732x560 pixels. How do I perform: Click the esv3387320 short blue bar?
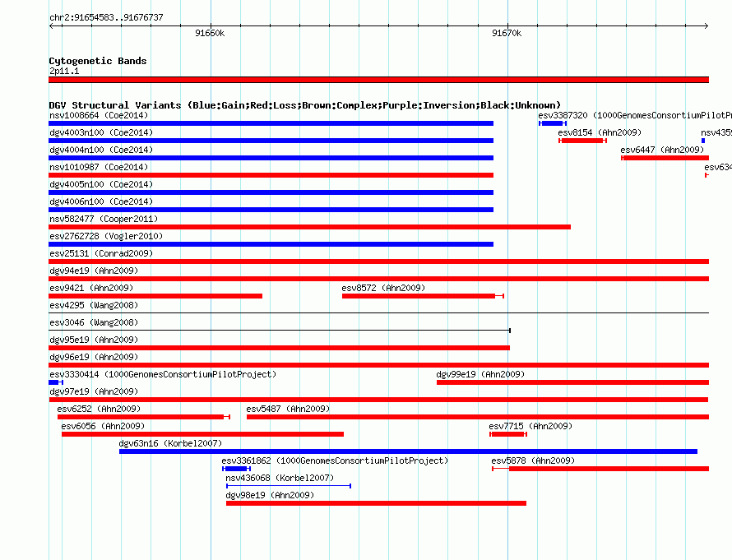553,123
